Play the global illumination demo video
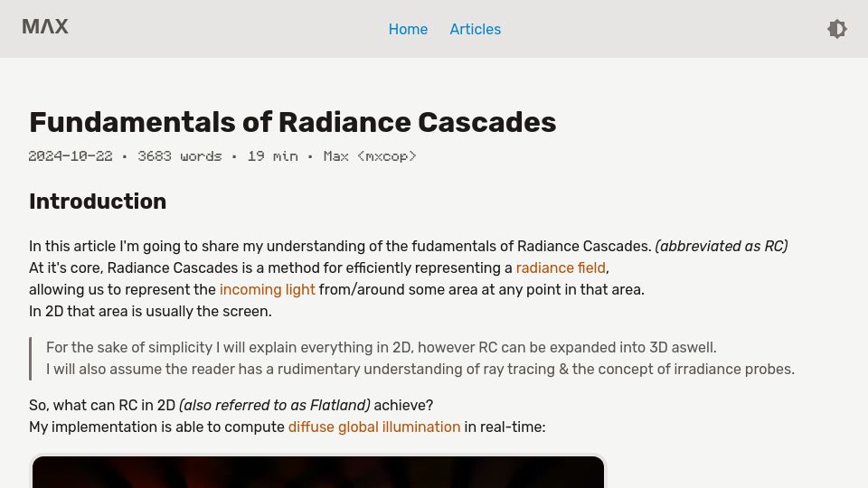Viewport: 868px width, 488px height. (318, 472)
